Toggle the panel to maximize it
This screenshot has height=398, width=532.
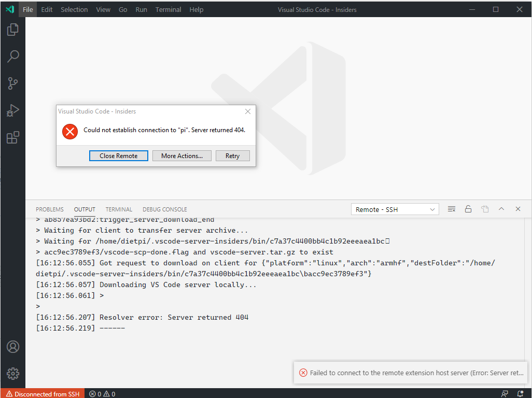tap(501, 209)
